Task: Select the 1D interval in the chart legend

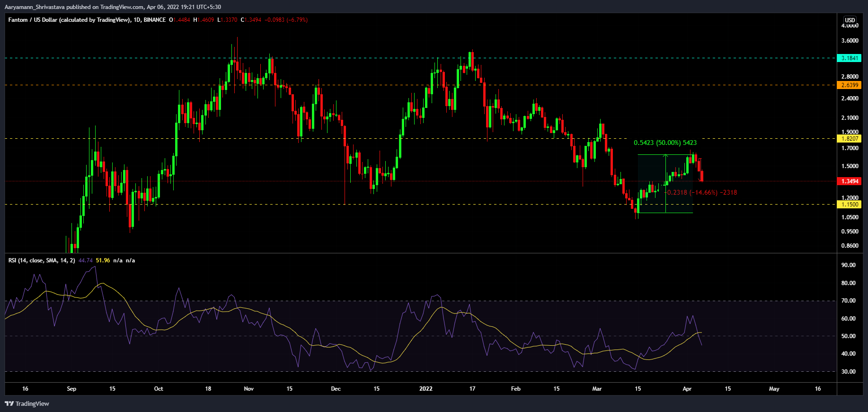Action: 137,20
